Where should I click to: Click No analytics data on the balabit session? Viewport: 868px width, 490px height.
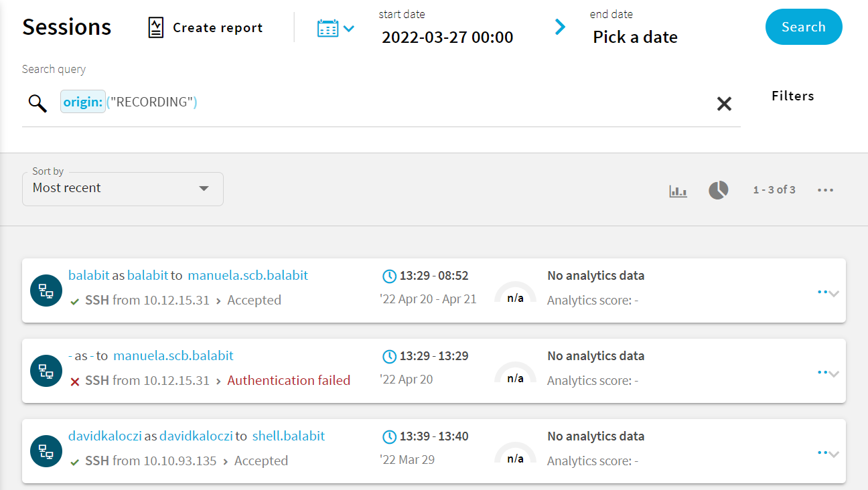(x=596, y=275)
